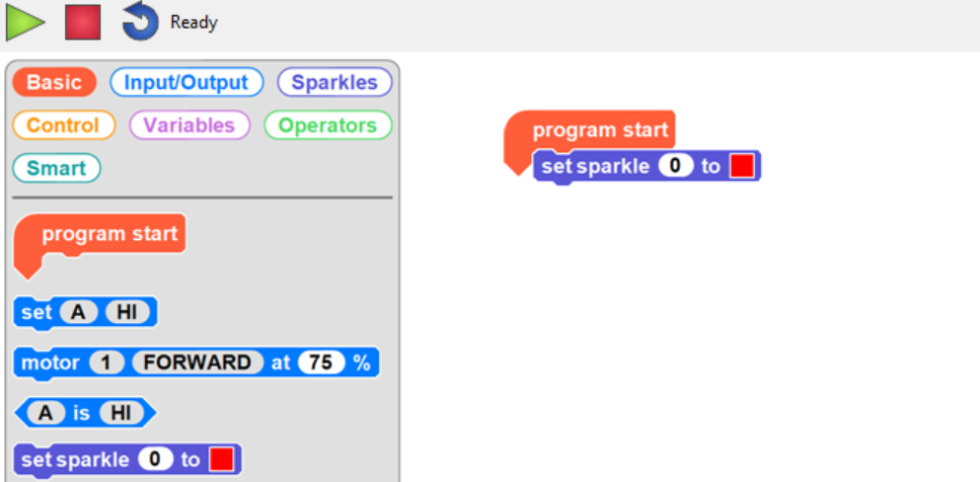Run the program with green play icon
The image size is (980, 482).
tap(25, 22)
